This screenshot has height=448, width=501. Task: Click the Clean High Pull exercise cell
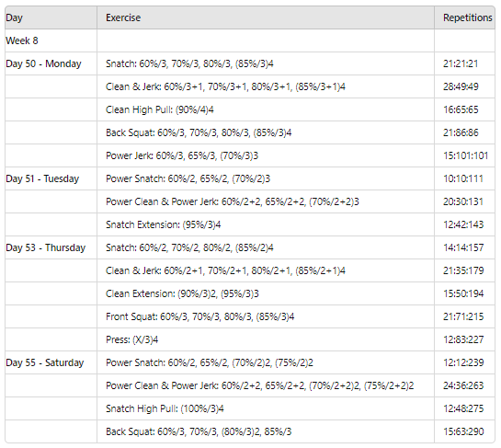(x=266, y=109)
